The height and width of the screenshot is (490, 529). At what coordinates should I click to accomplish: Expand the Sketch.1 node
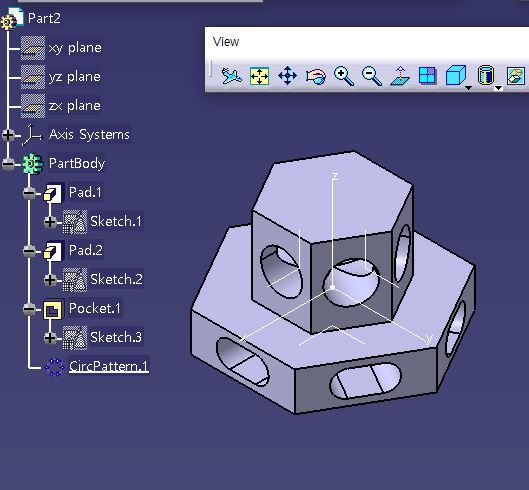(50, 222)
